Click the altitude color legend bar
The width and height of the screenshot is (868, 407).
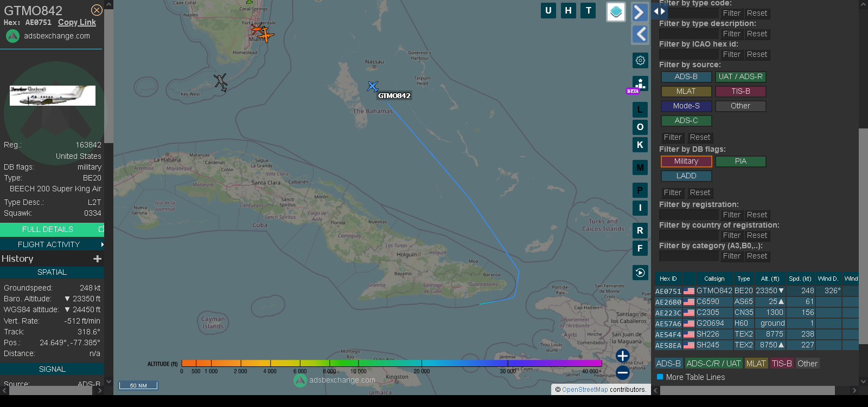(x=392, y=363)
